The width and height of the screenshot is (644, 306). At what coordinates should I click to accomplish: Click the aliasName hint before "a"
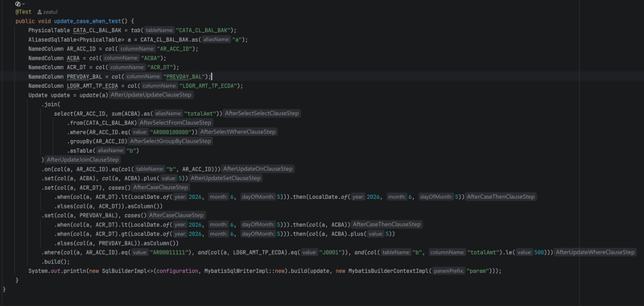tap(216, 39)
